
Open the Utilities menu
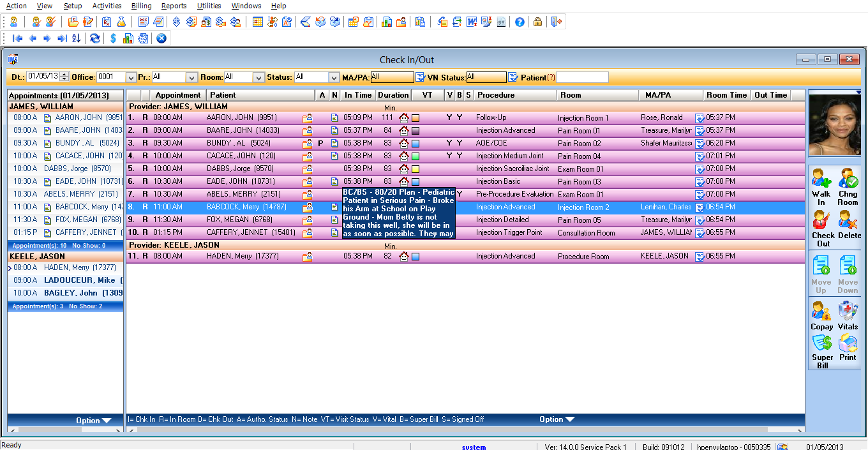tap(209, 6)
